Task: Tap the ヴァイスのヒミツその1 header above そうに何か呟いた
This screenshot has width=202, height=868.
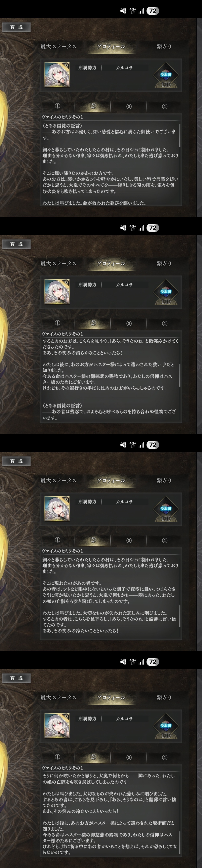Action: [62, 768]
